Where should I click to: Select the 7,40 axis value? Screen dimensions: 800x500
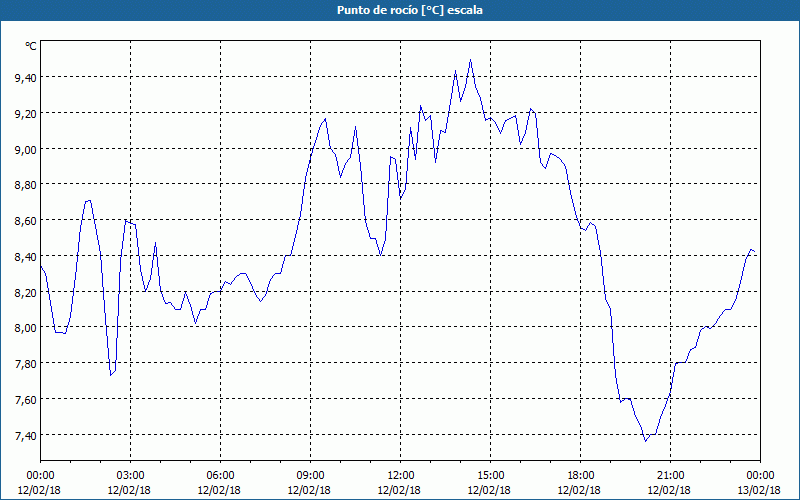point(25,435)
